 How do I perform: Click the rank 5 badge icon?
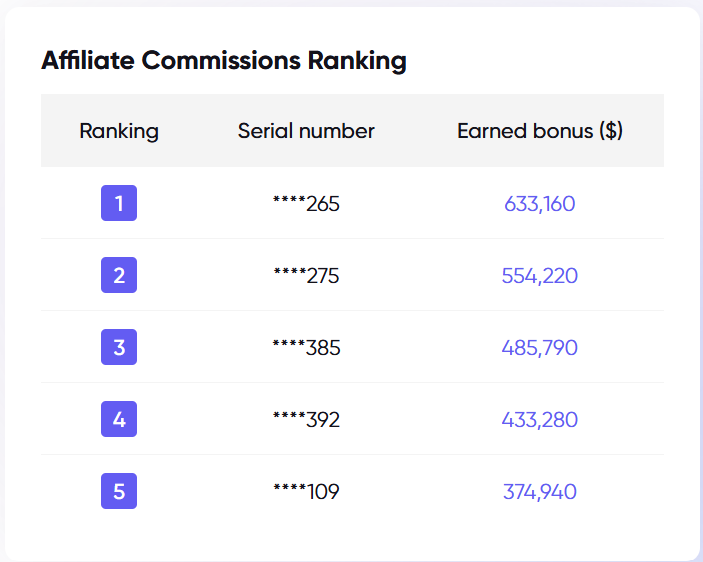point(119,492)
